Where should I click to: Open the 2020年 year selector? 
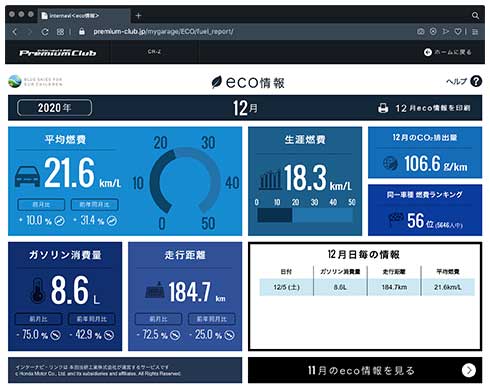pos(54,108)
